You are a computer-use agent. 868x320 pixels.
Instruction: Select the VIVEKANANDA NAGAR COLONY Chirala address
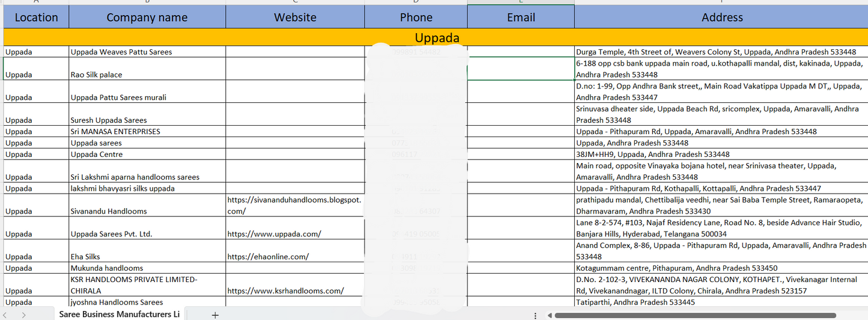click(721, 285)
